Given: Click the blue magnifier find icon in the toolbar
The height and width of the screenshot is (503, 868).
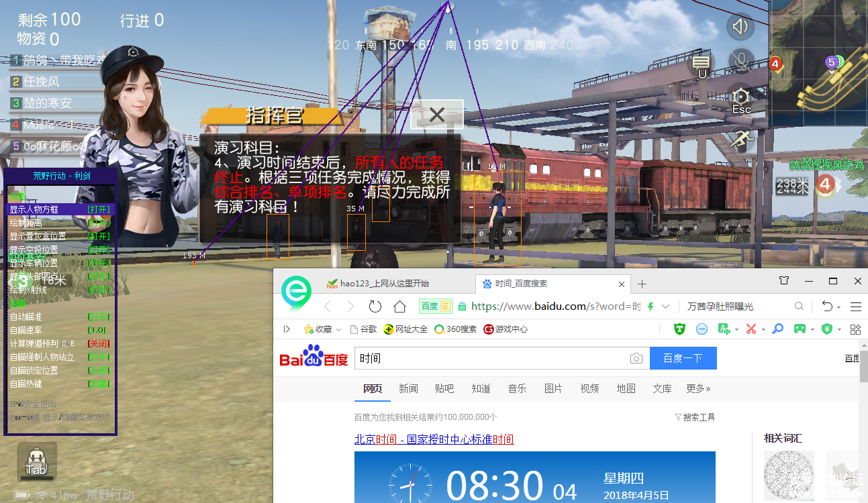Looking at the screenshot, I should pos(777,329).
